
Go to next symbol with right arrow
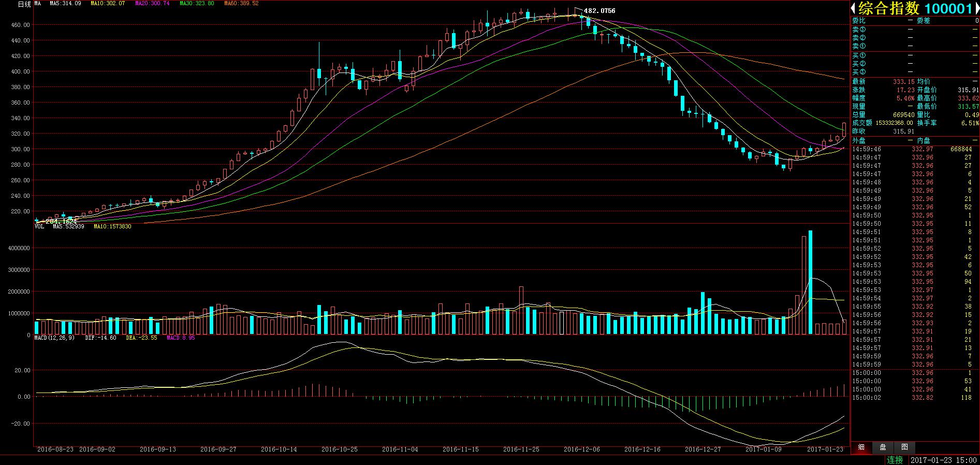point(977,8)
